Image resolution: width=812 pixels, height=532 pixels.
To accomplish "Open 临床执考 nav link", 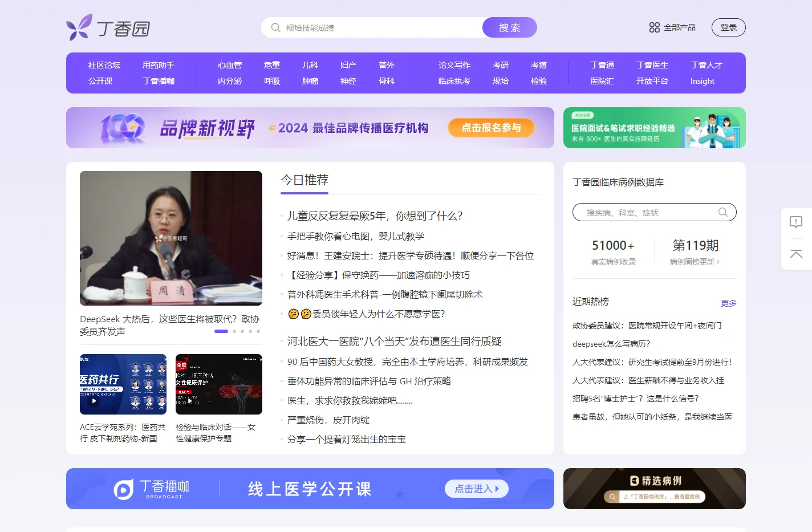I will pyautogui.click(x=454, y=81).
